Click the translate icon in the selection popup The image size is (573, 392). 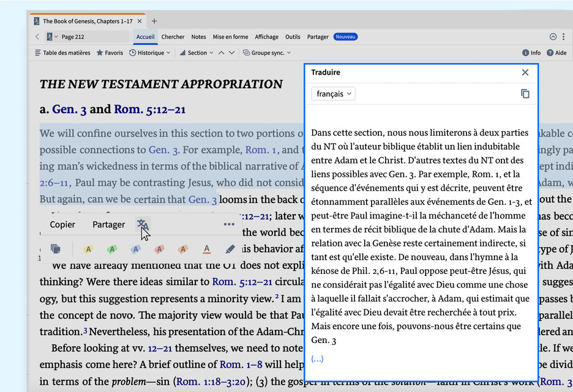click(143, 224)
